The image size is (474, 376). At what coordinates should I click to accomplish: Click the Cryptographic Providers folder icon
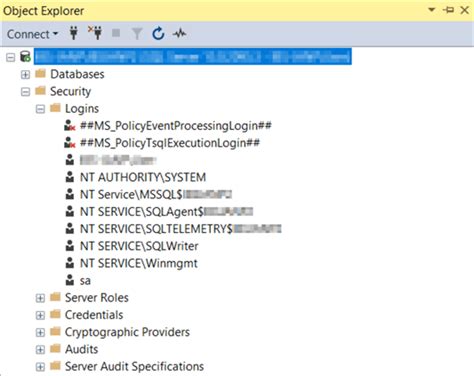coord(55,331)
